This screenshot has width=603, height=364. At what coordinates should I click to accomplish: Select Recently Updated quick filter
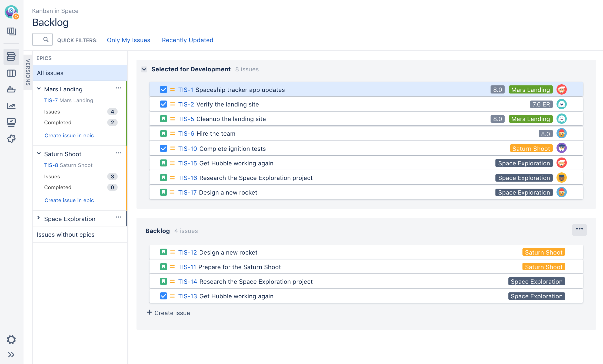click(x=187, y=40)
